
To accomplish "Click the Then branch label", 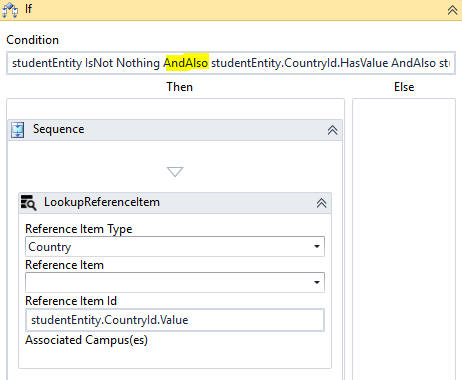I will click(180, 87).
